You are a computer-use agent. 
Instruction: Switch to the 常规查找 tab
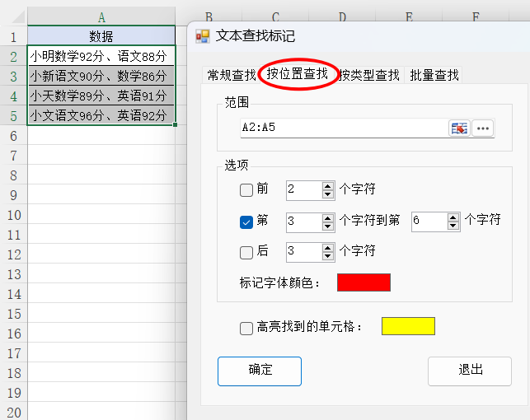(231, 75)
